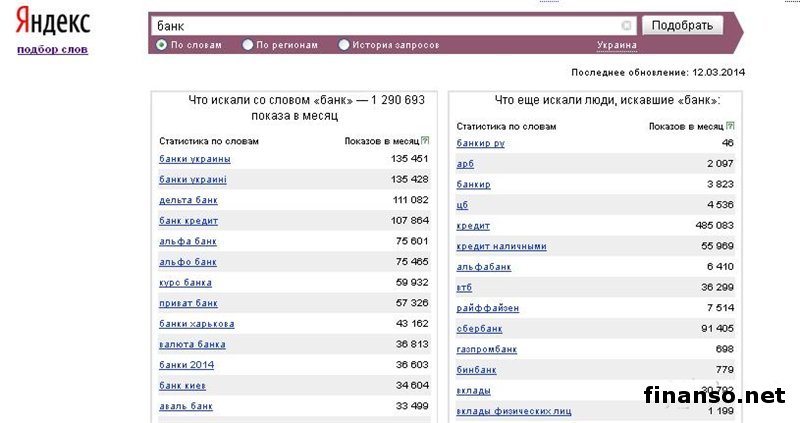Open the 'банки украины' keyword link

point(195,159)
